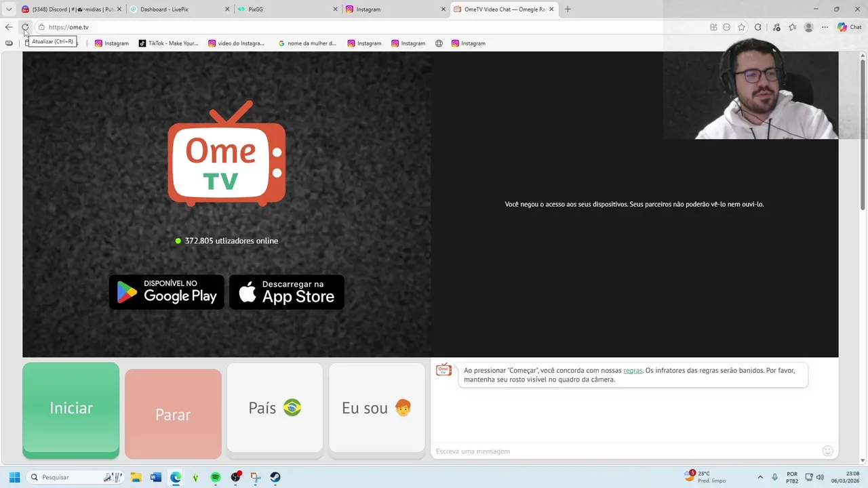The image size is (868, 488).
Task: Open the clock showing 23:08
Action: pos(844,477)
